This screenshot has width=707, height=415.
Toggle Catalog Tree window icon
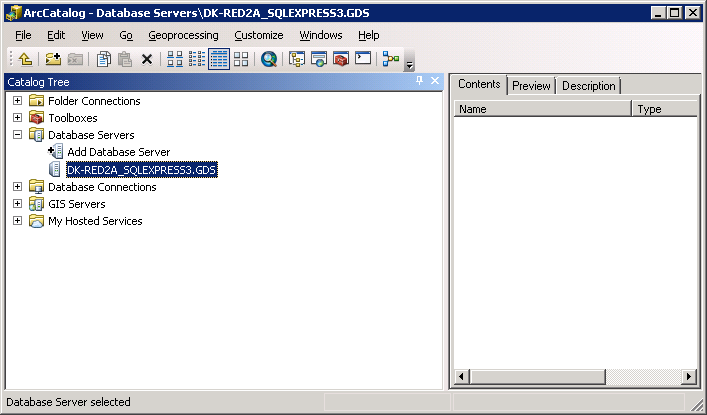297,59
